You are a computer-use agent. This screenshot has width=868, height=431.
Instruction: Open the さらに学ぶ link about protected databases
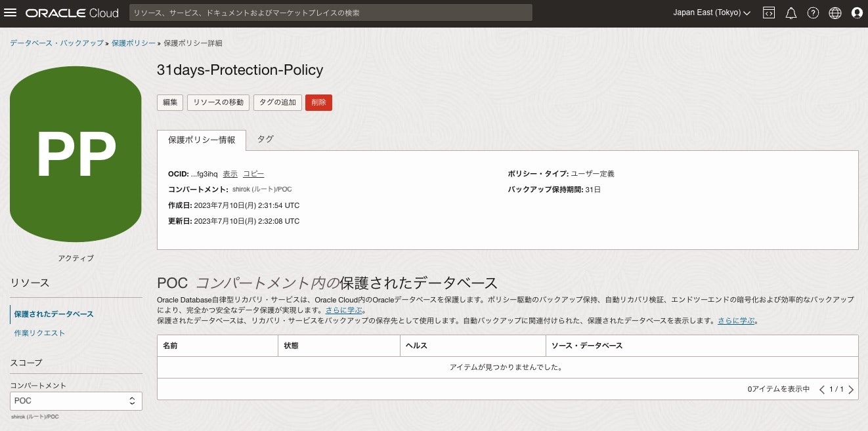pos(735,321)
